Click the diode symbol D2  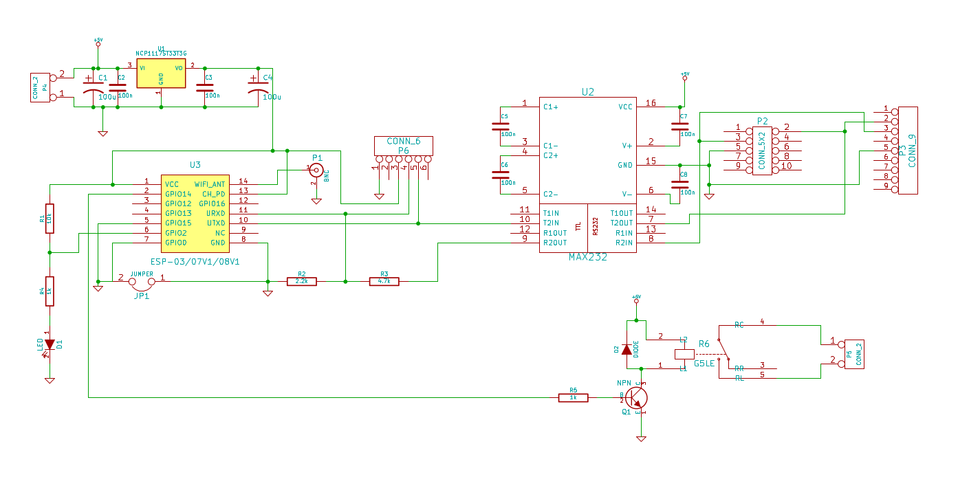pos(627,351)
